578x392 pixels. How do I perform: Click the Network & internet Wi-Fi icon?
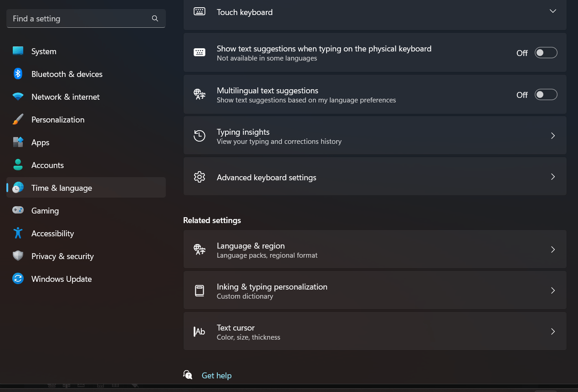click(18, 97)
